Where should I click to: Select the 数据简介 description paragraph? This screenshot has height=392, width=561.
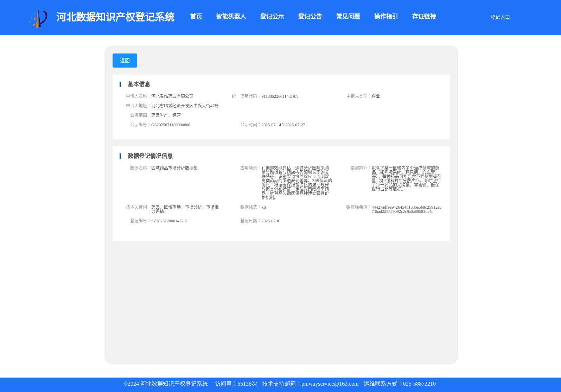(x=407, y=178)
